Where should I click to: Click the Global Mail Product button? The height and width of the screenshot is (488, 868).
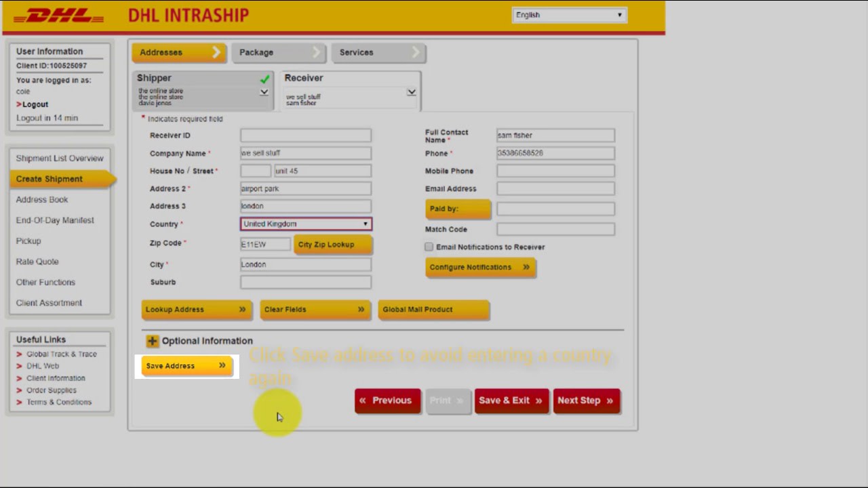[x=433, y=310]
